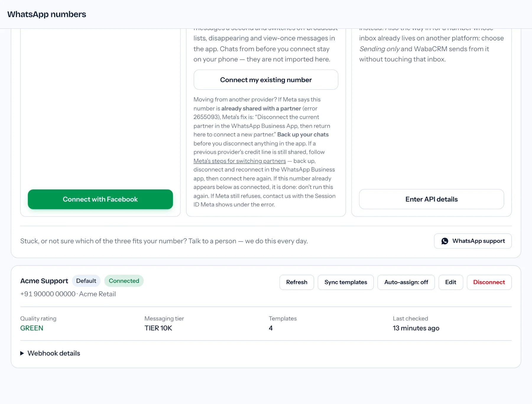This screenshot has width=532, height=404.
Task: Click the GREEN quality rating value
Action: coord(32,328)
